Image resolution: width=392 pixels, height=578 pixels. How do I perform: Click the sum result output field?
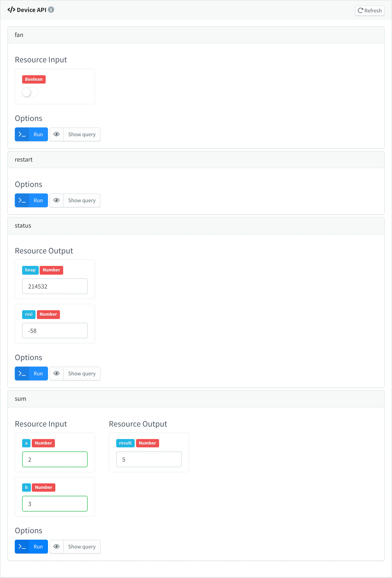(149, 459)
